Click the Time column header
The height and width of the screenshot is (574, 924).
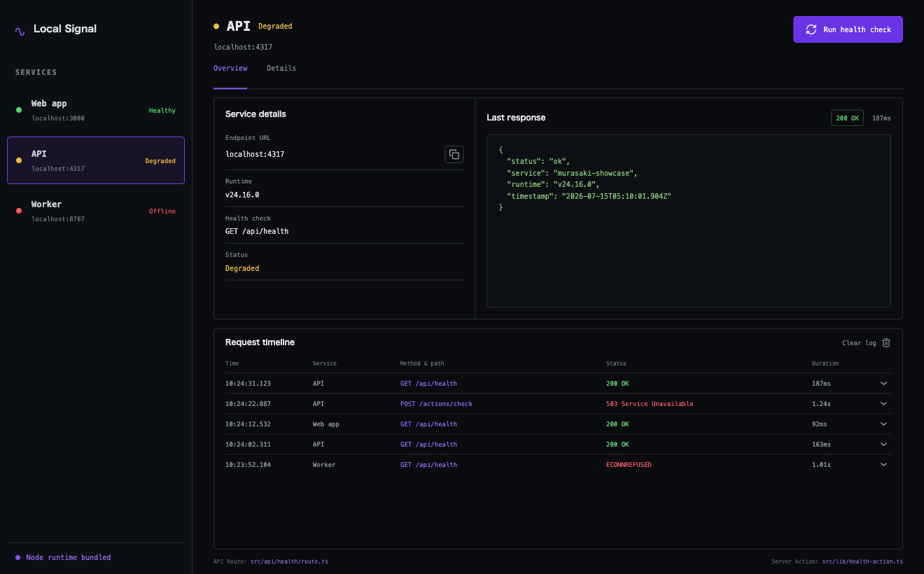coord(232,363)
